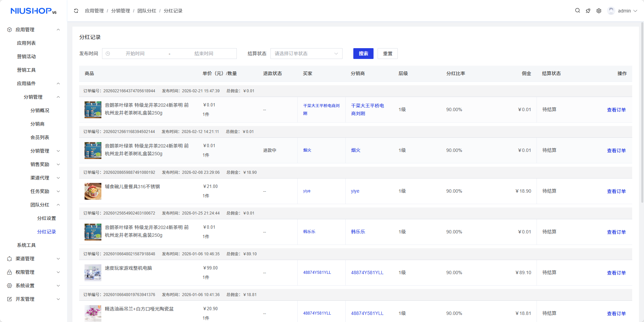Viewport: 644px width, 322px height.
Task: Click the 搜索 button
Action: 363,54
